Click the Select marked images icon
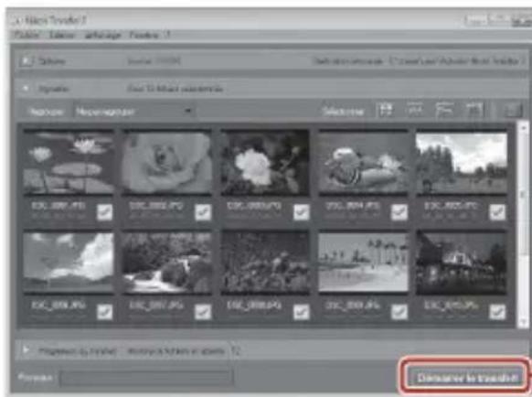This screenshot has height=397, width=532. (x=415, y=111)
